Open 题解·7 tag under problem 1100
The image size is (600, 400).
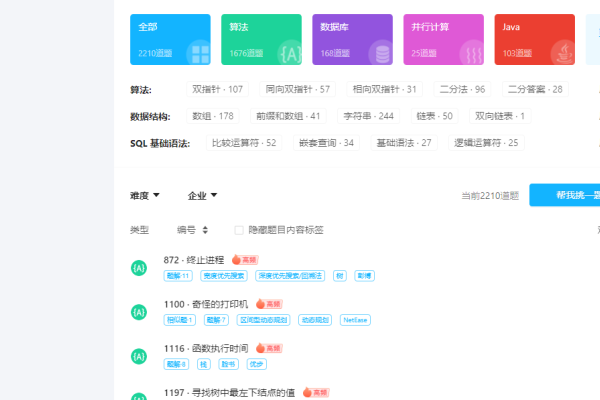pyautogui.click(x=216, y=320)
